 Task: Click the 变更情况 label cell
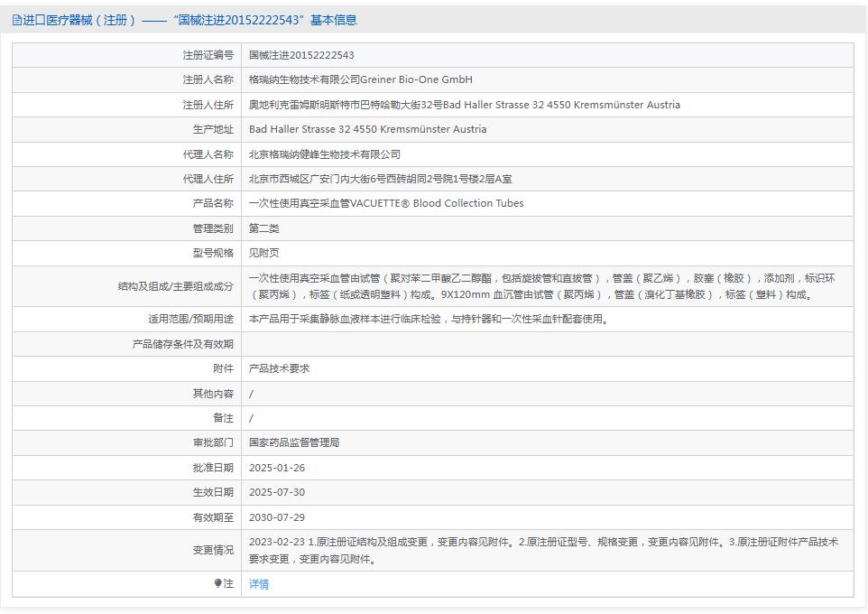coord(126,550)
